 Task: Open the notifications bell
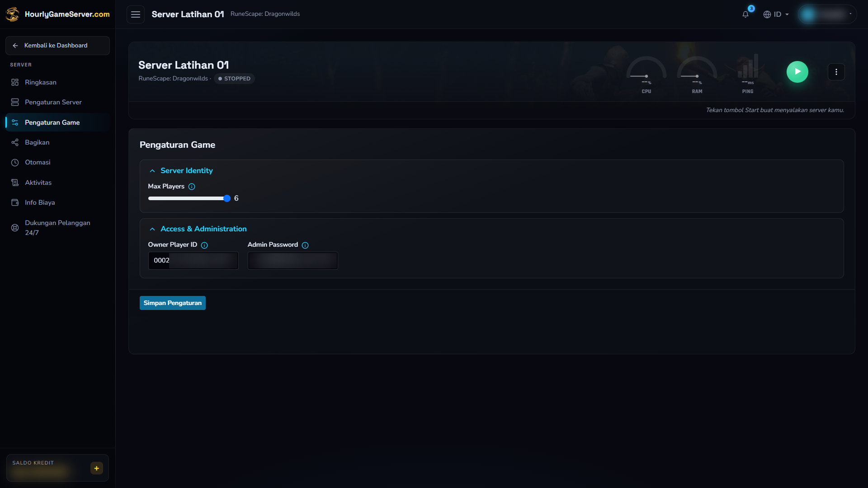tap(745, 14)
